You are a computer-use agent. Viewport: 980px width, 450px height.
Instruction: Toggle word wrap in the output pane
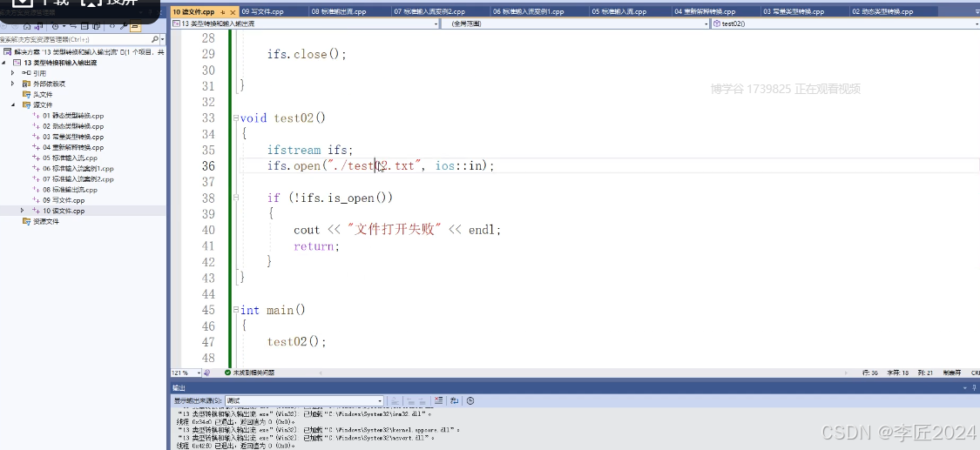[x=455, y=400]
